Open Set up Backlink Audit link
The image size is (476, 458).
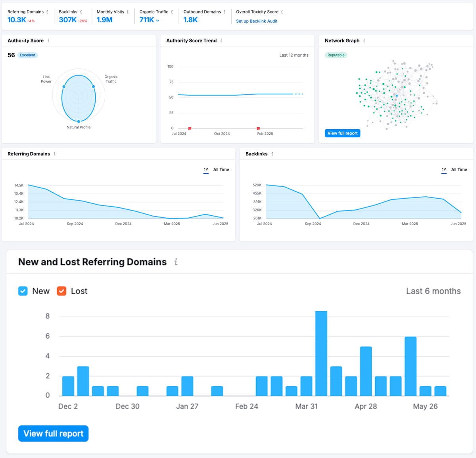pyautogui.click(x=257, y=21)
